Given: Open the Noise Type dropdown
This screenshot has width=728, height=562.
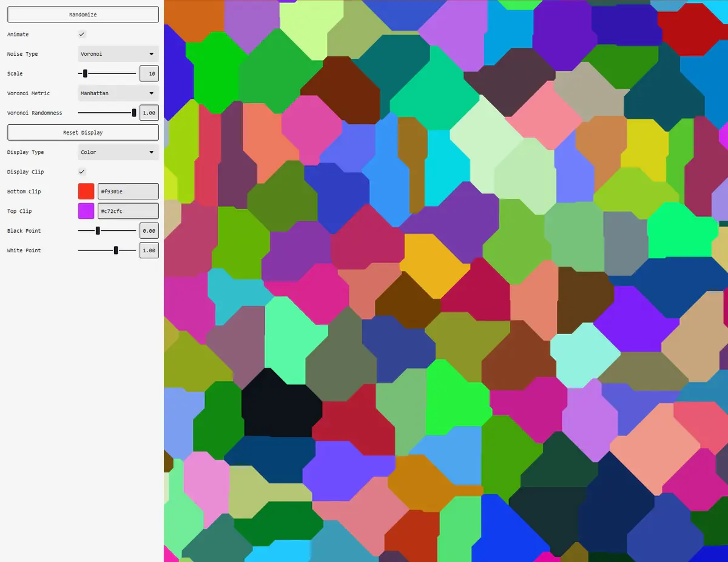Looking at the screenshot, I should coord(118,54).
